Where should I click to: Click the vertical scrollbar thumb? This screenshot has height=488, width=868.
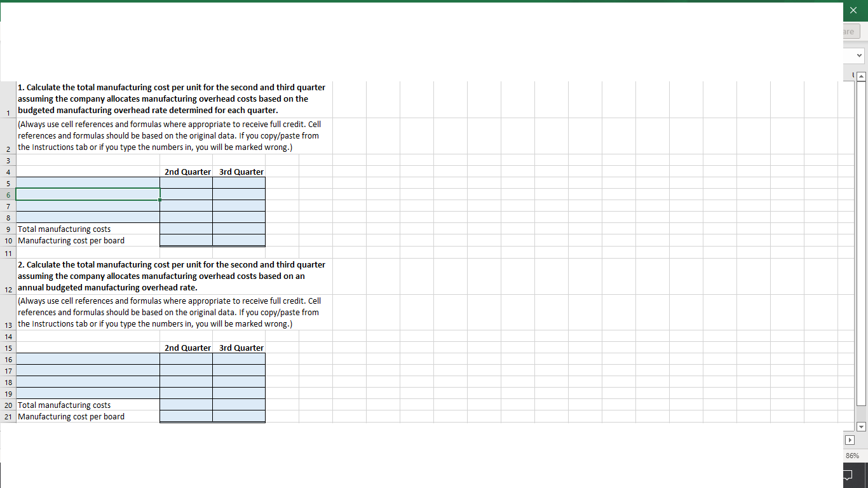click(x=861, y=243)
